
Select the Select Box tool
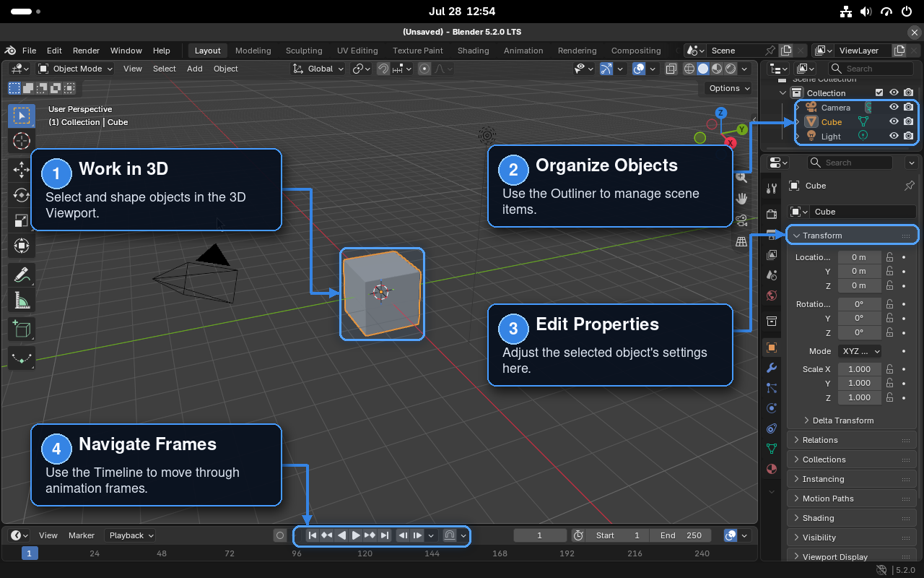point(22,116)
